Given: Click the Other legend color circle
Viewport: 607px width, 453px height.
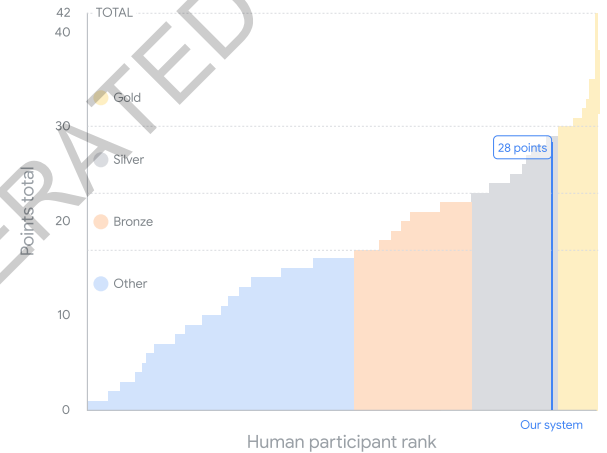Looking at the screenshot, I should [x=100, y=283].
